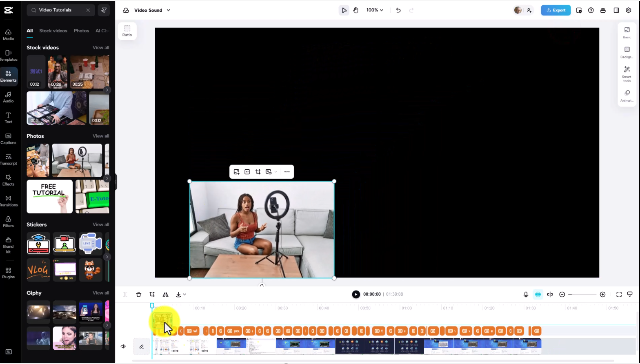This screenshot has width=640, height=364.
Task: Open the Animation properties panel
Action: pyautogui.click(x=627, y=96)
